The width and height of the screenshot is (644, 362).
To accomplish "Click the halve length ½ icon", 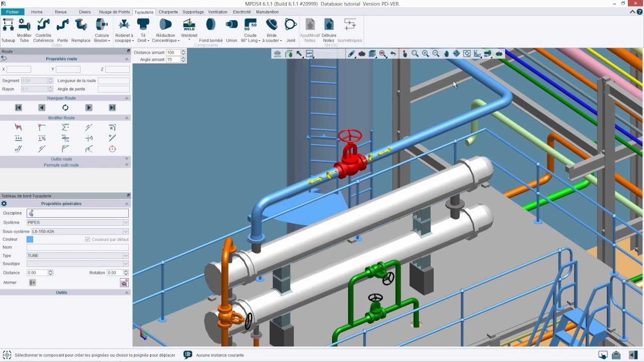I will click(x=42, y=138).
